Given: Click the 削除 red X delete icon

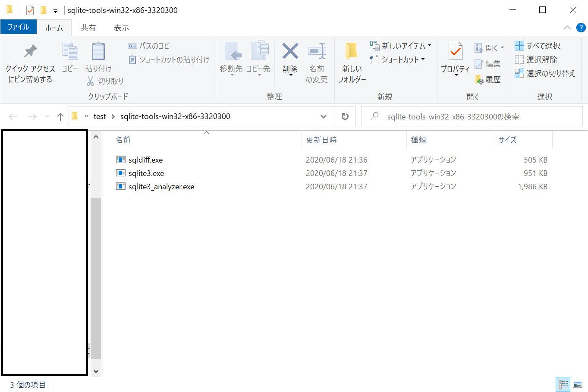Looking at the screenshot, I should tap(290, 51).
